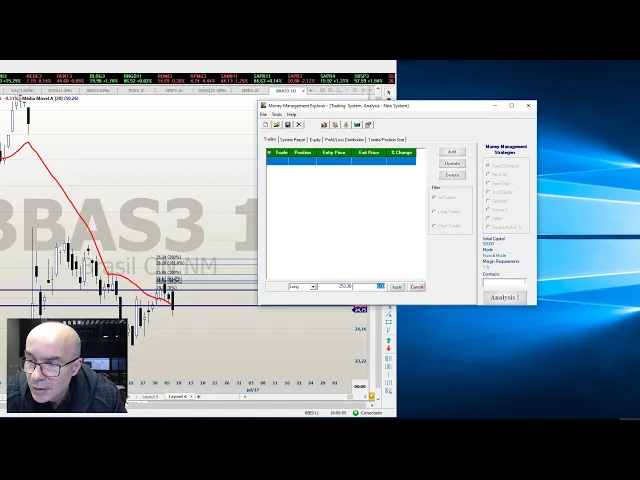Click the green fork drawing tool
Image resolution: width=640 pixels, height=480 pixels.
(389, 330)
